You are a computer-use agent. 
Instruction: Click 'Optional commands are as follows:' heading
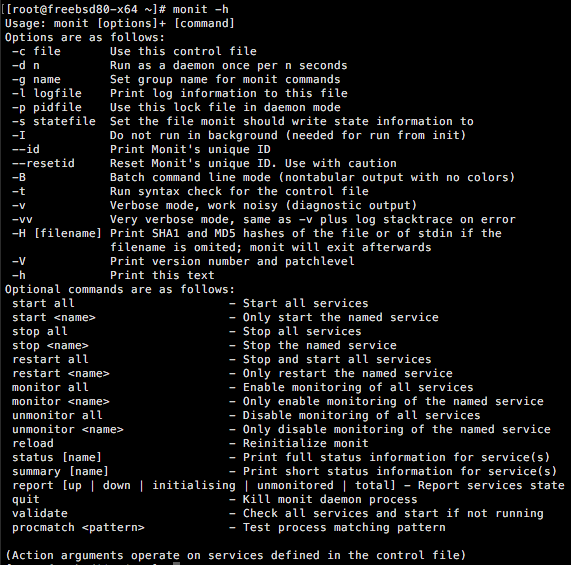click(120, 289)
